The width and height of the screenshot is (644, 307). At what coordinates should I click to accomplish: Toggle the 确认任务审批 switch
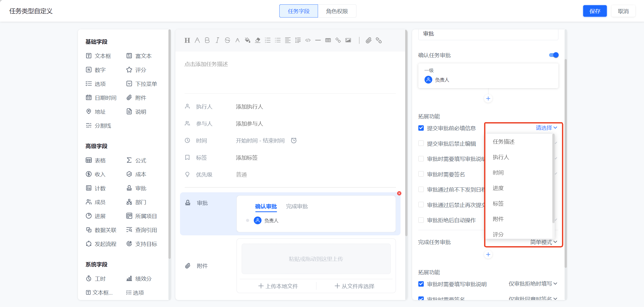[x=554, y=55]
